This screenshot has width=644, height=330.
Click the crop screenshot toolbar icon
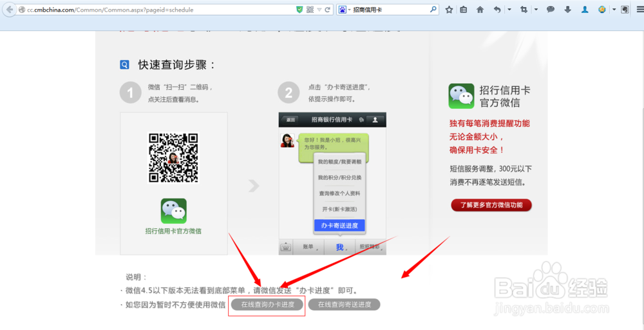pyautogui.click(x=524, y=10)
